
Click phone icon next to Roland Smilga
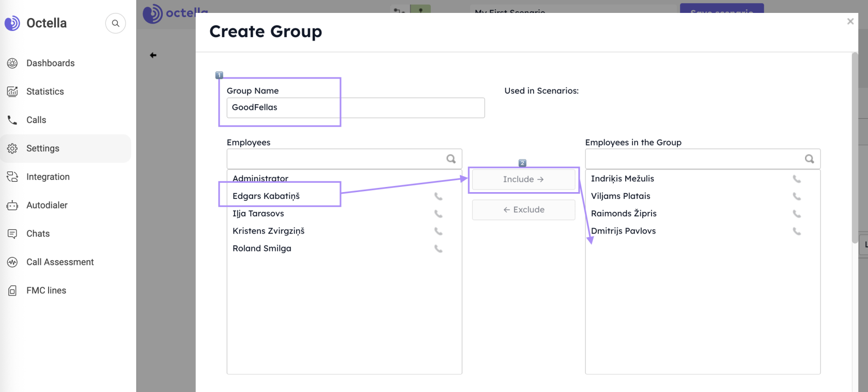(x=438, y=249)
